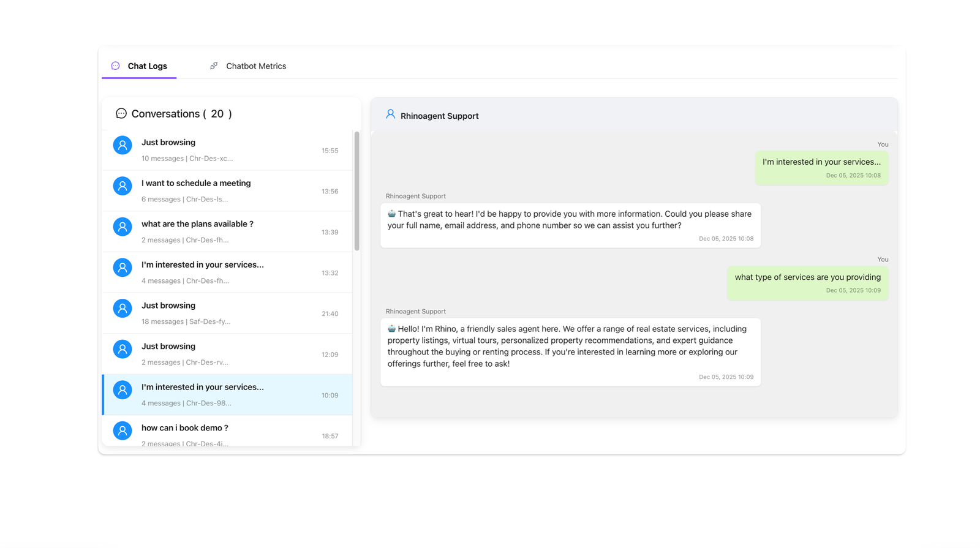The width and height of the screenshot is (980, 548).
Task: Click the Chatbot Metrics rocket icon
Action: (214, 66)
